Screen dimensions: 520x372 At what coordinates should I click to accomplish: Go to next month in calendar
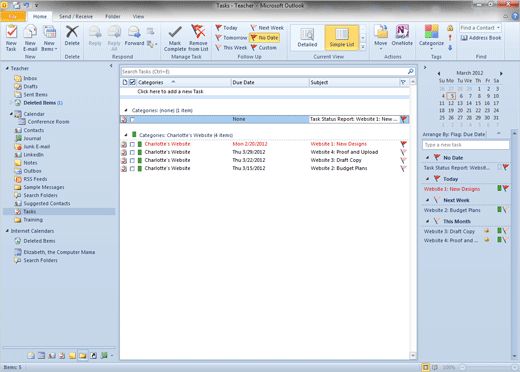coord(501,73)
